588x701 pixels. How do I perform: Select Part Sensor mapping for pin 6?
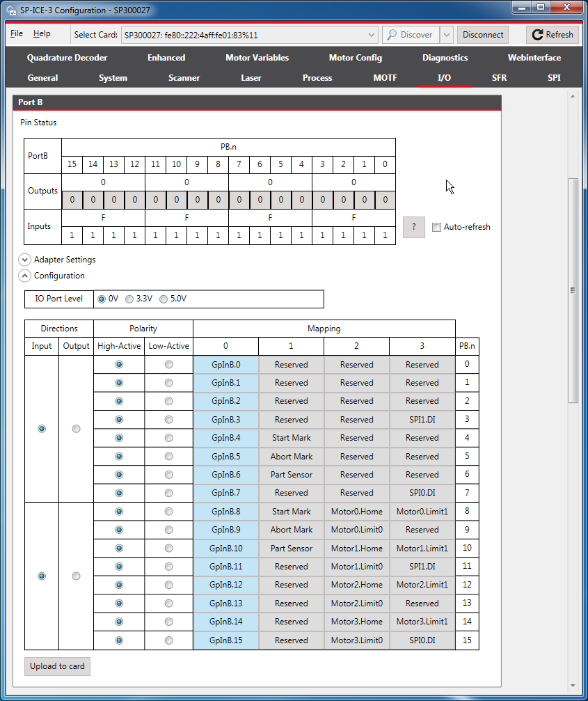[x=292, y=475]
